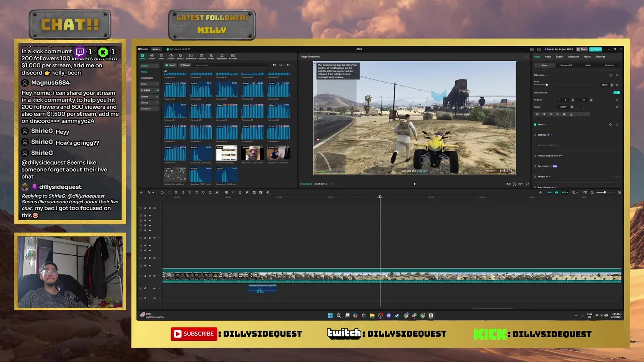The width and height of the screenshot is (644, 362).
Task: Open Windows taskbar search
Action: point(339,315)
